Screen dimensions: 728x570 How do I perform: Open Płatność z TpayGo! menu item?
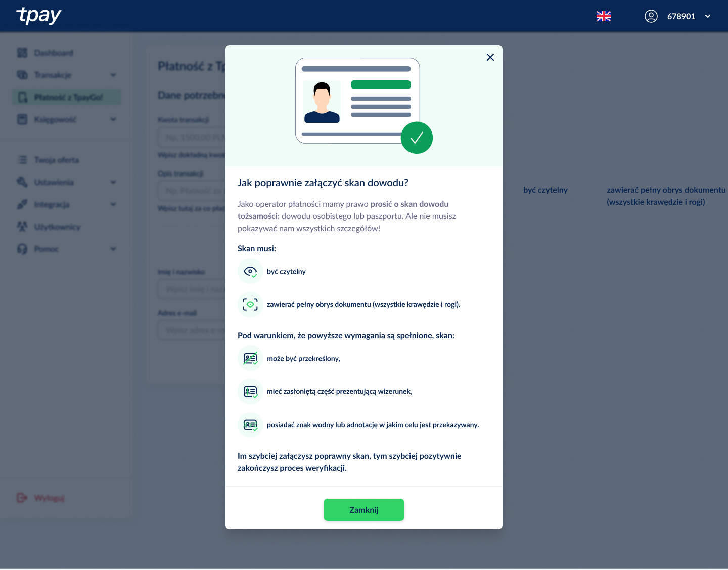[x=67, y=97]
